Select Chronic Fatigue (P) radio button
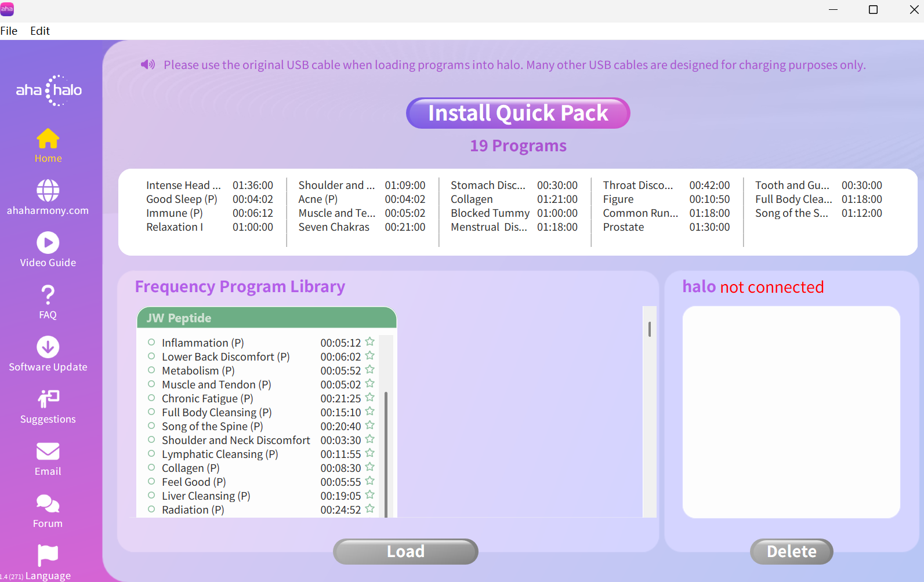Screen dimensions: 924x582 (x=151, y=398)
